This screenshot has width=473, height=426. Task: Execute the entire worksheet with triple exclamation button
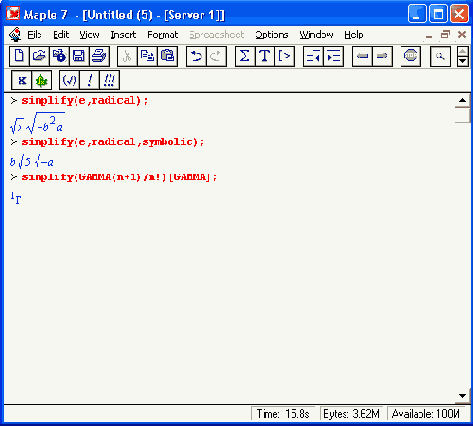click(x=109, y=80)
